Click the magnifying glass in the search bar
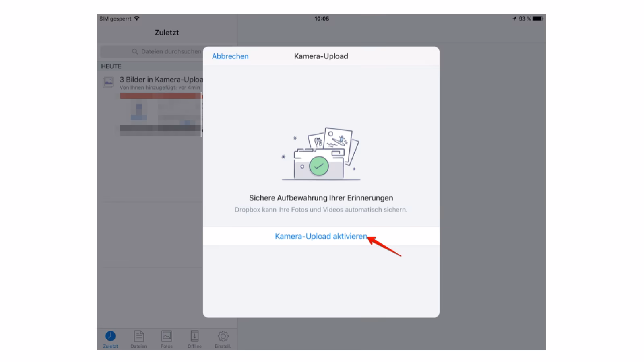This screenshot has width=644, height=362. coord(134,51)
